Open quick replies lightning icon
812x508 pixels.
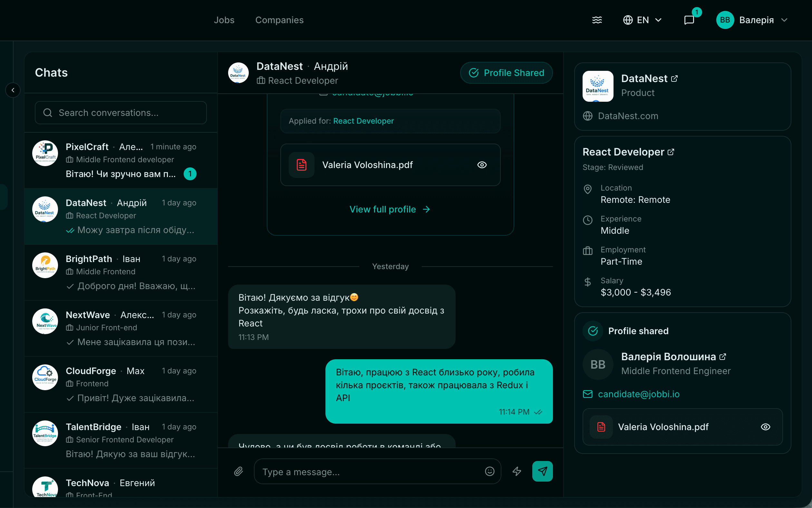[517, 471]
